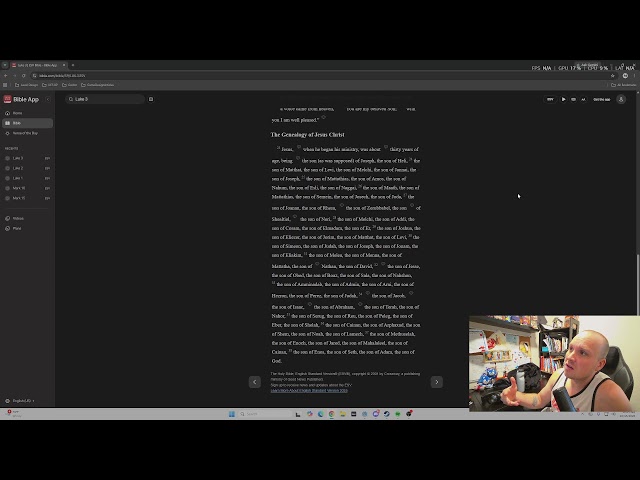Open the Windows Start menu
Viewport: 640px width, 480px height.
[x=231, y=414]
